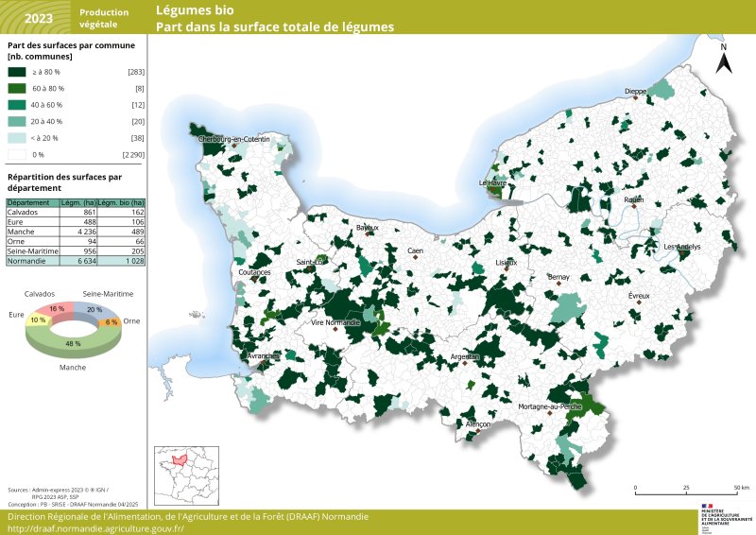Screen dimensions: 756x535
Task: Click the Orne row in the table
Action: click(x=76, y=241)
